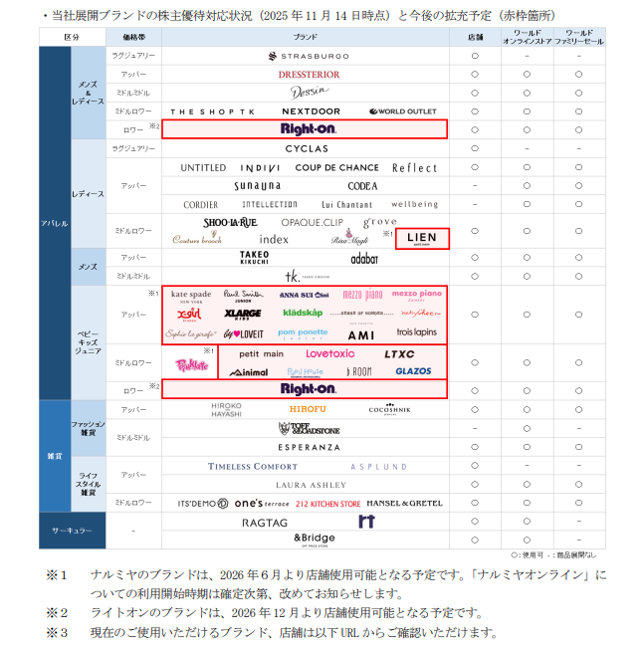Screen dimensions: 644x650
Task: Click the ブランド column header
Action: 306,36
